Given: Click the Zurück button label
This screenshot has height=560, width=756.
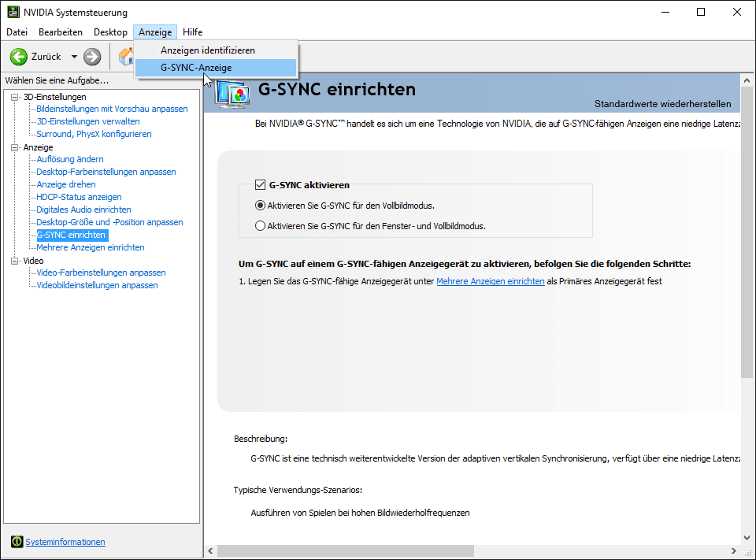Looking at the screenshot, I should [x=46, y=57].
